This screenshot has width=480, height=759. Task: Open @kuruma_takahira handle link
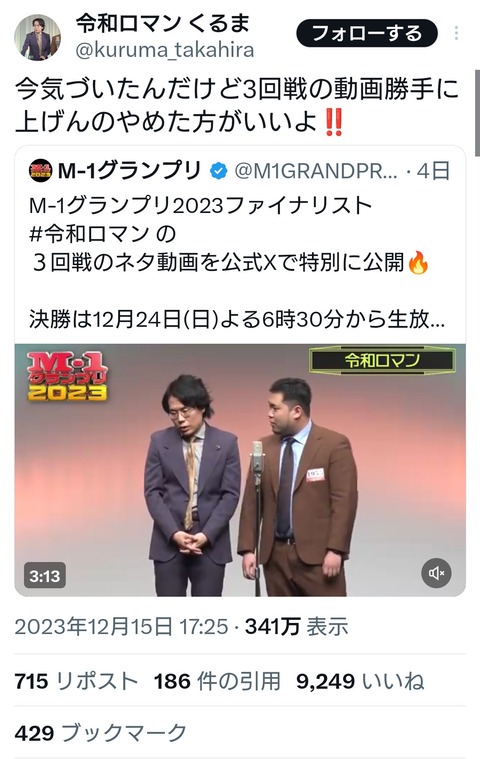tap(165, 50)
